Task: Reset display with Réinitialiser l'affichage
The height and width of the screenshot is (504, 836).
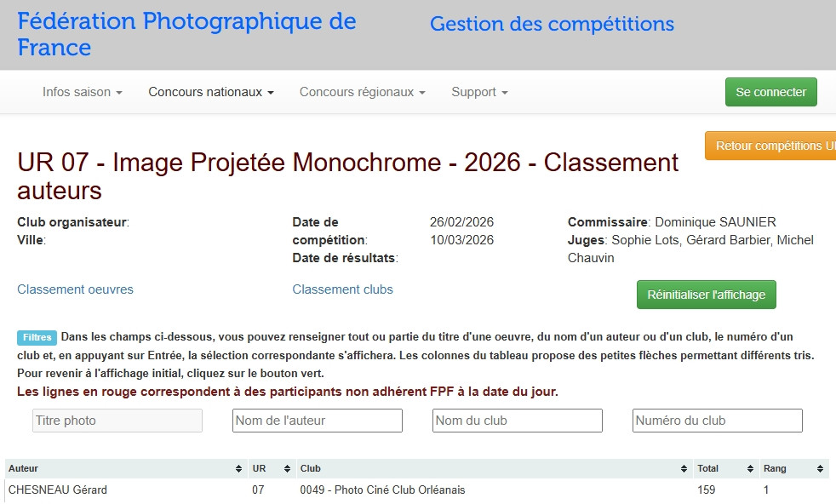Action: 706,295
